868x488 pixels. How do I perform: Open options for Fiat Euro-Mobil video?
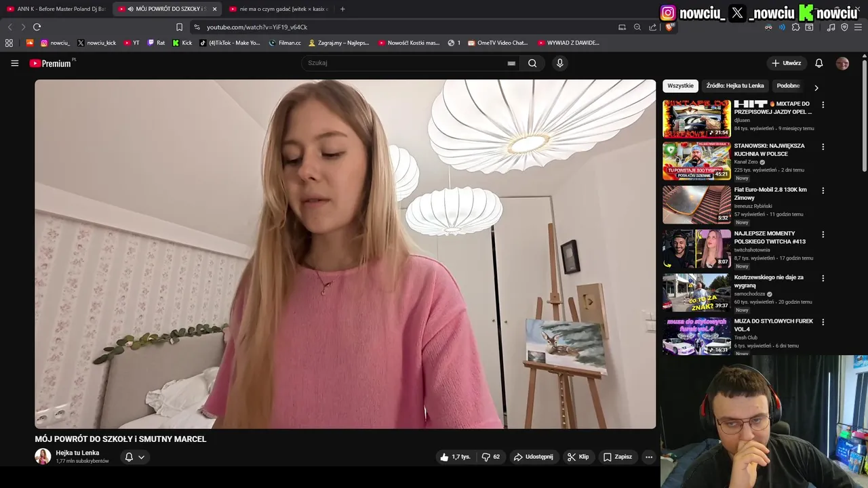pos(823,191)
